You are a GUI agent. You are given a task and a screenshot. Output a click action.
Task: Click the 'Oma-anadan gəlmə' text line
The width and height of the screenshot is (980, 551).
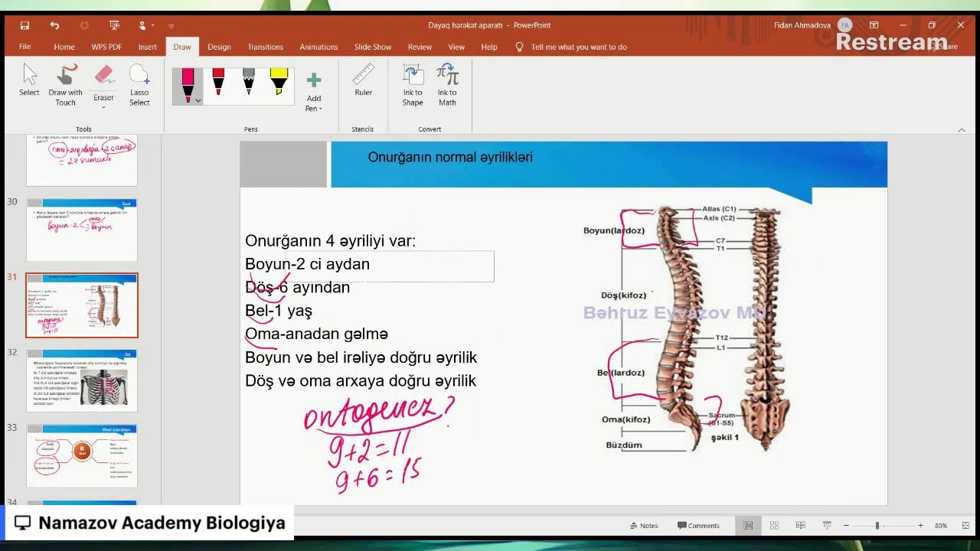coord(316,334)
